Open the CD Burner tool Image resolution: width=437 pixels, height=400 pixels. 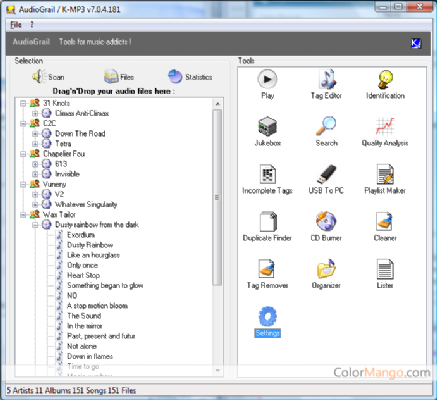[x=326, y=226]
